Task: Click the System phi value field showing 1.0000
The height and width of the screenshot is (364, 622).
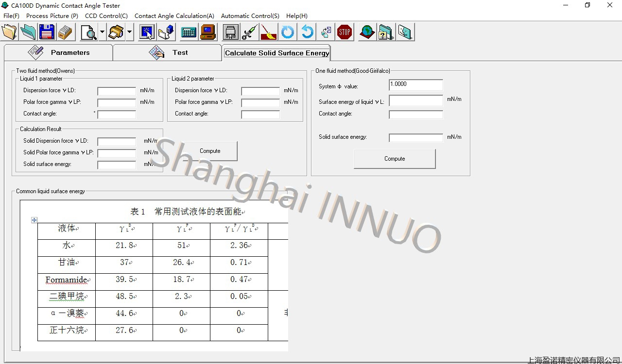Action: (x=415, y=84)
